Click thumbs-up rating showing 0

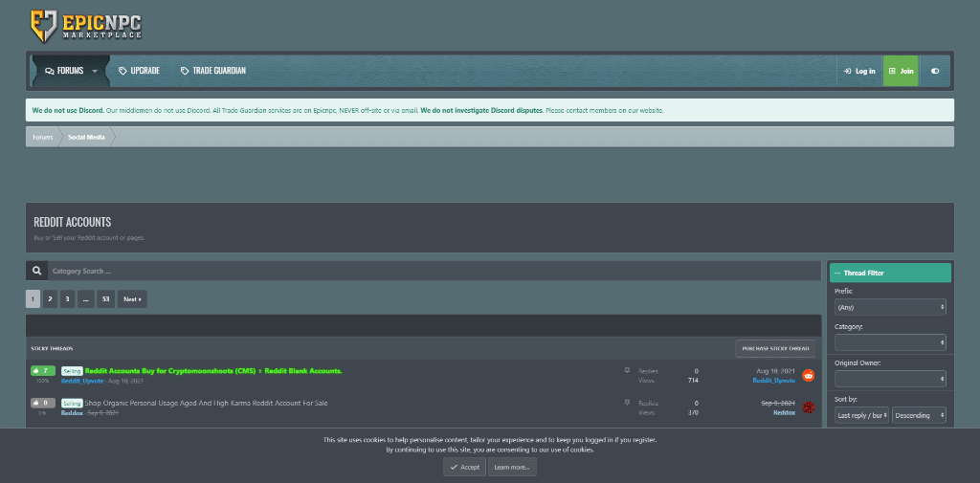(x=43, y=403)
